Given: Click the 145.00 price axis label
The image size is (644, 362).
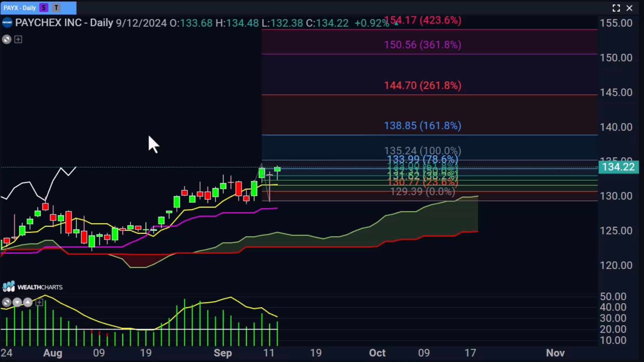Looking at the screenshot, I should tap(616, 93).
